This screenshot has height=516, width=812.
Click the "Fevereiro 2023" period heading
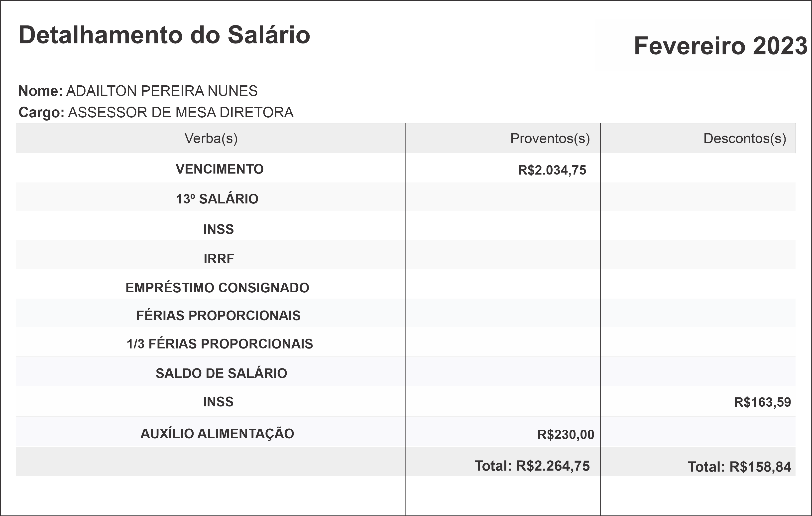point(721,46)
